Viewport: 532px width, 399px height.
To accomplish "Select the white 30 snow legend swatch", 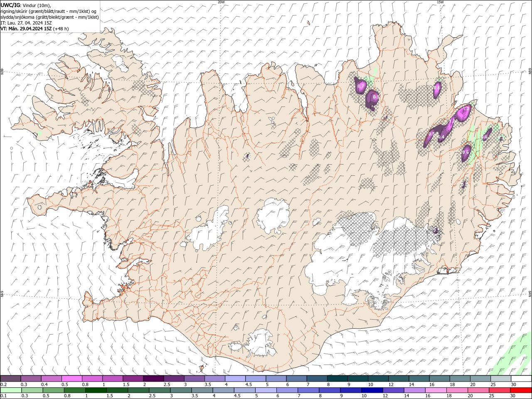I will tap(521, 378).
